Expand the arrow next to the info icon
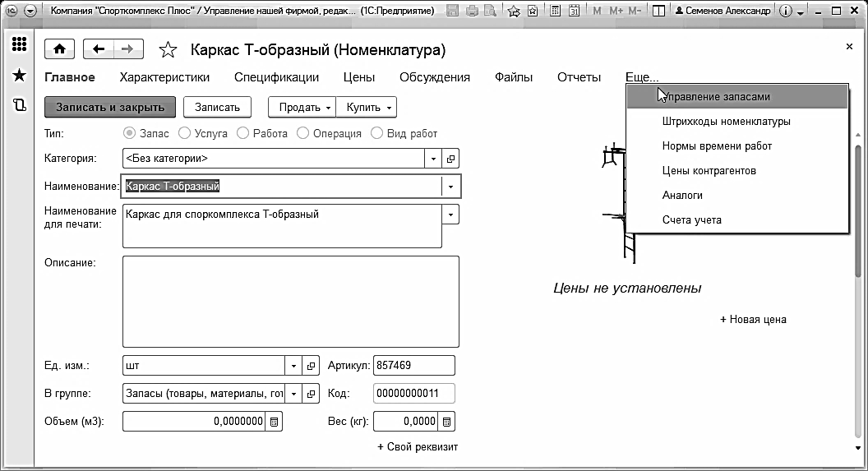Image resolution: width=868 pixels, height=471 pixels. pyautogui.click(x=801, y=12)
